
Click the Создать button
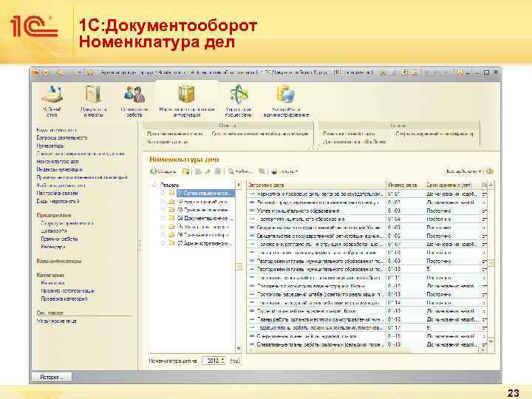163,171
